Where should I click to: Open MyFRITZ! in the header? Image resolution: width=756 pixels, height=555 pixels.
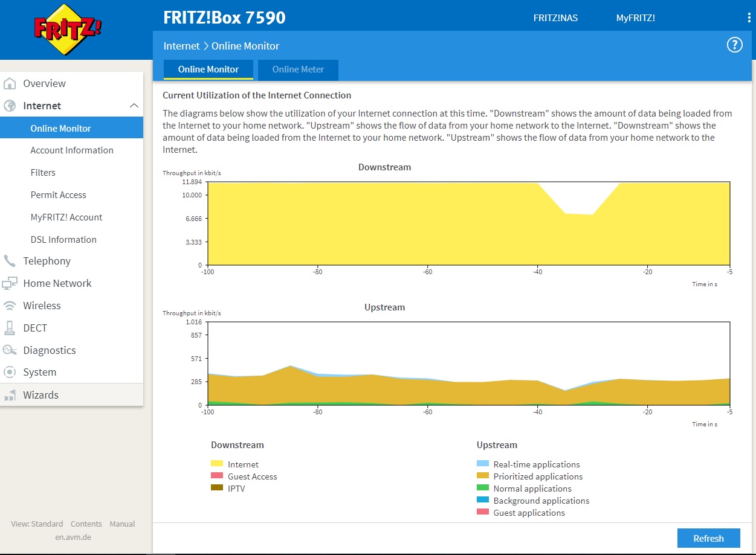click(635, 18)
